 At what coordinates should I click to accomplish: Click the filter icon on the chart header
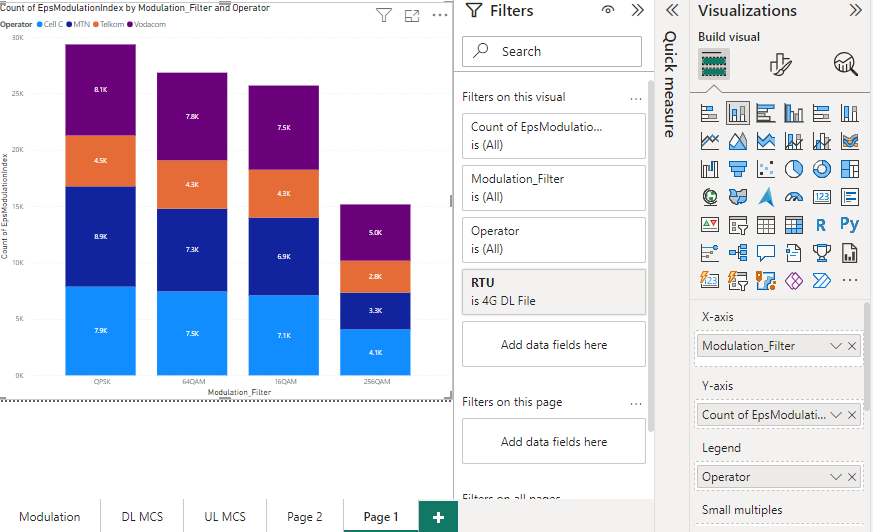tap(384, 16)
